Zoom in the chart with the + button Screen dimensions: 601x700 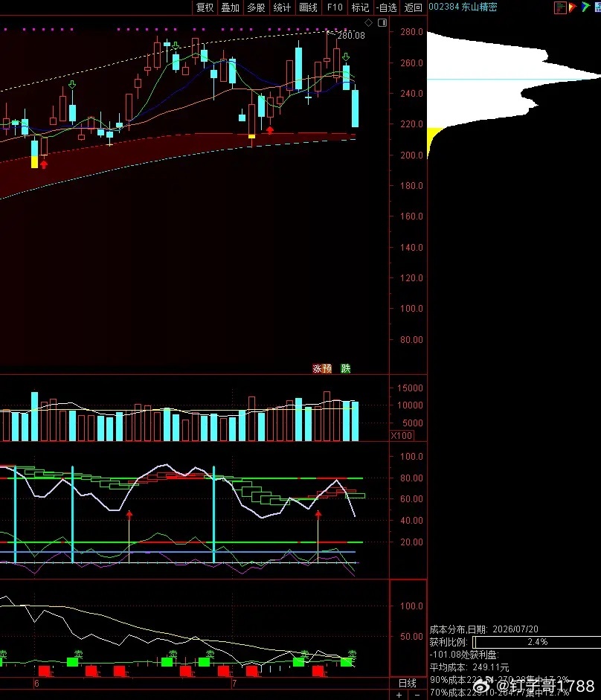pos(399,695)
